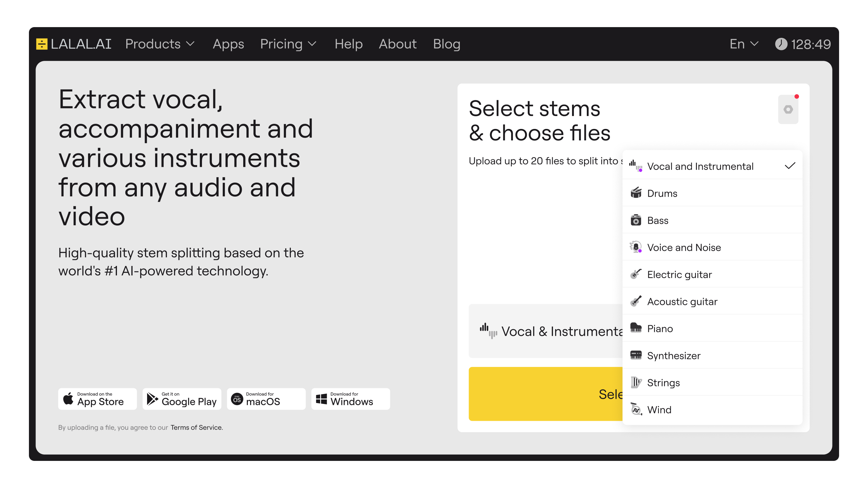This screenshot has height=488, width=868.
Task: Choose the Voice and Noise stem
Action: pyautogui.click(x=684, y=248)
